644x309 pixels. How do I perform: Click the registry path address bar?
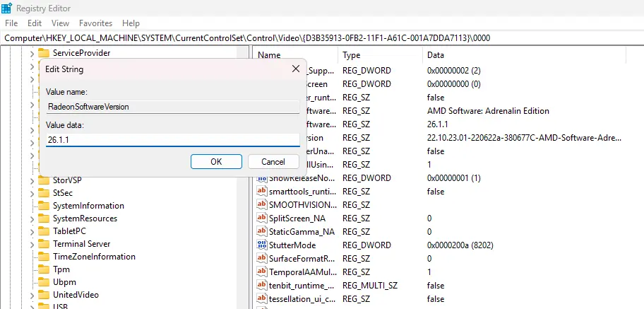(x=322, y=38)
